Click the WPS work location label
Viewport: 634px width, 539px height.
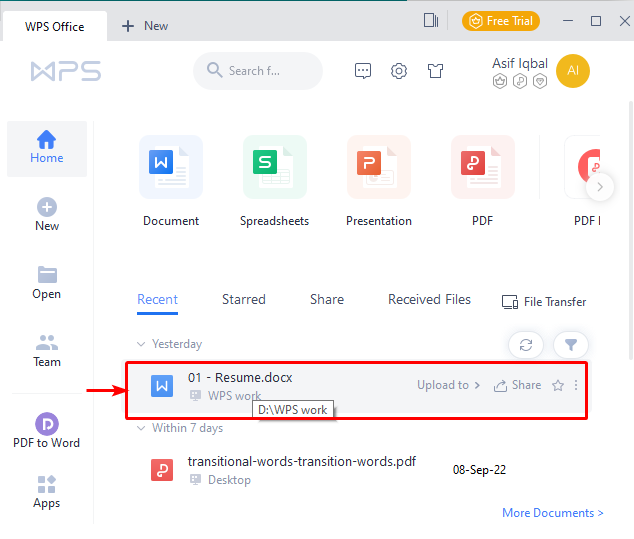tap(235, 395)
